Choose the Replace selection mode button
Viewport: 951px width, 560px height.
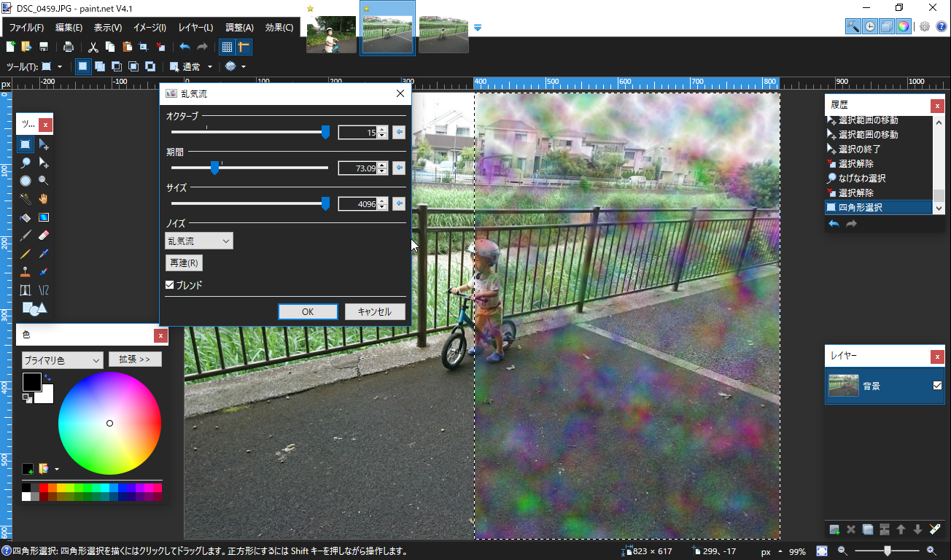(x=83, y=66)
